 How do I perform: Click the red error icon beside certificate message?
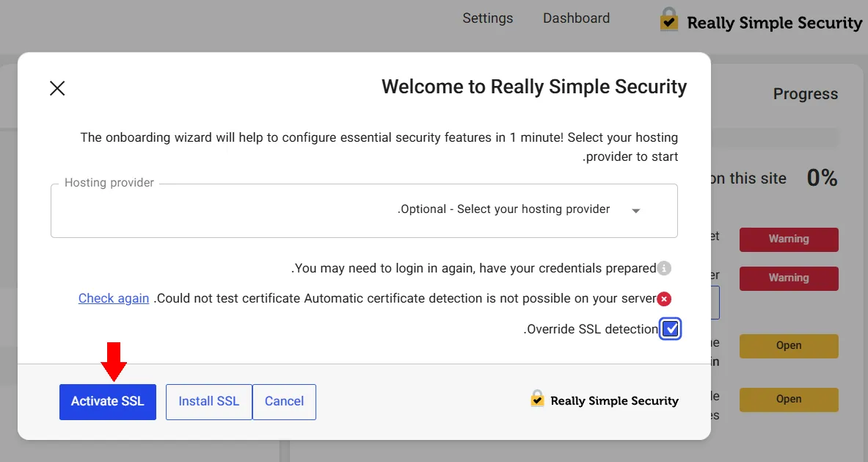click(664, 299)
